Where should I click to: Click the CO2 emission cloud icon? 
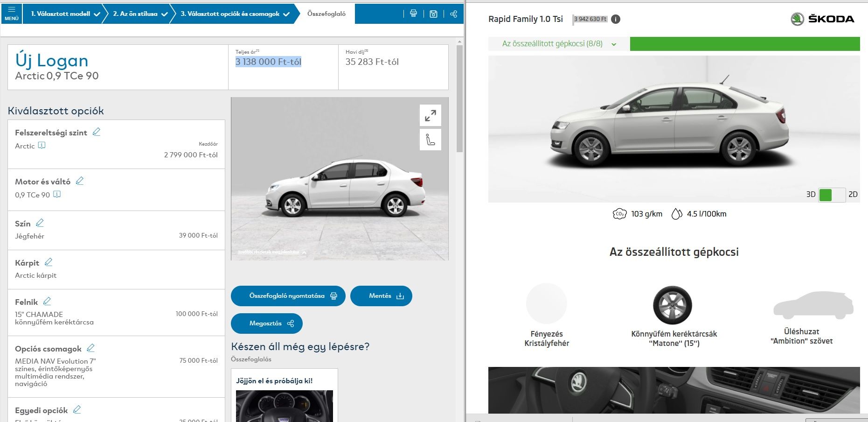619,214
